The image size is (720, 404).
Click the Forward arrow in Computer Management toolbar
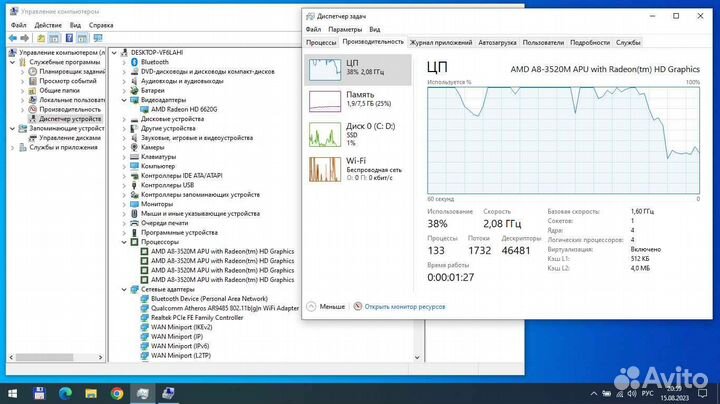tap(25, 38)
